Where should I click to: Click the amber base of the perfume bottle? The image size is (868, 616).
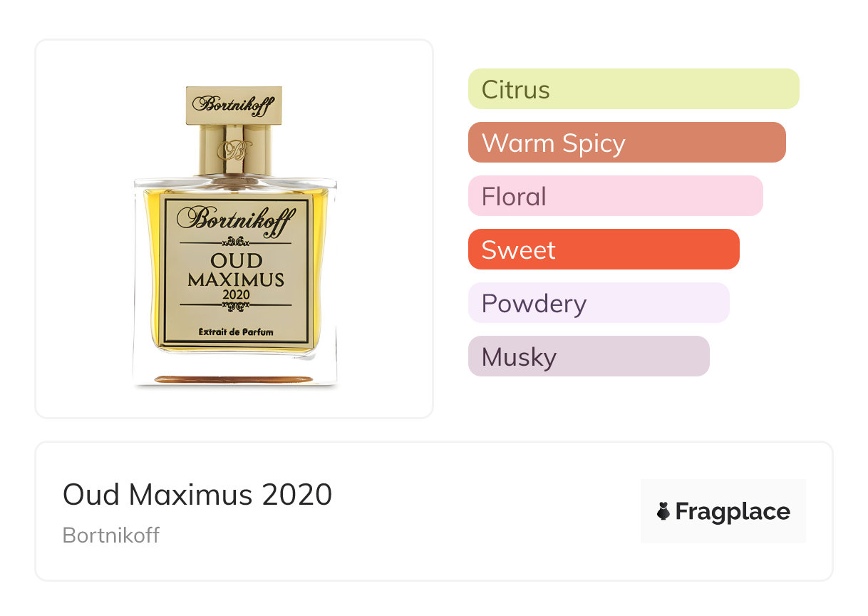point(234,379)
